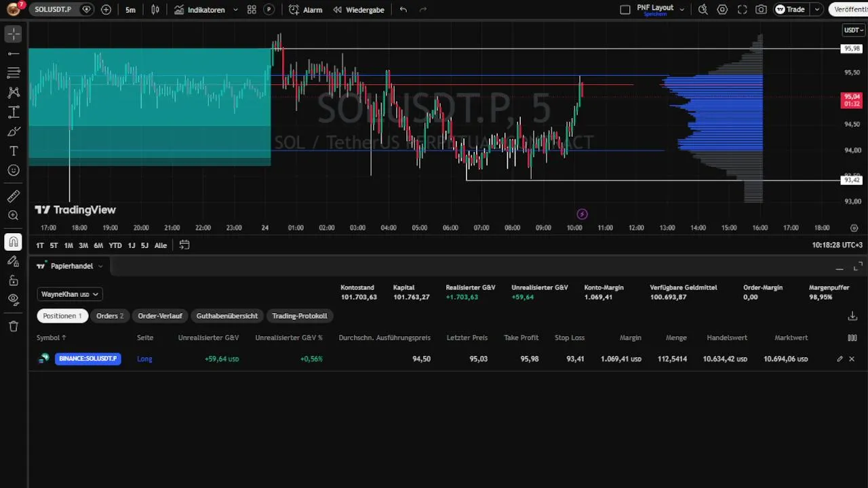This screenshot has width=868, height=488.
Task: Enter fullscreen mode
Action: click(x=742, y=9)
